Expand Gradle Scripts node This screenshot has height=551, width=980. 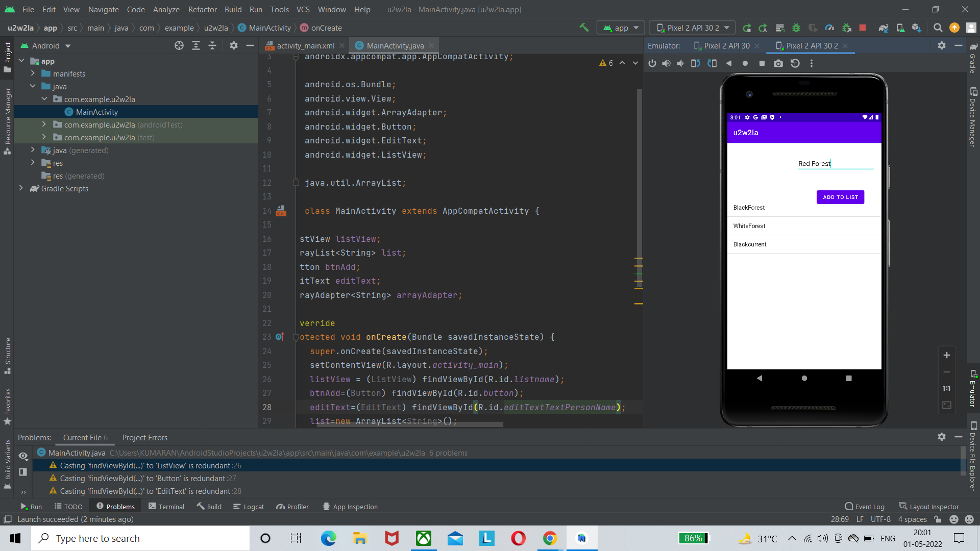pos(21,188)
